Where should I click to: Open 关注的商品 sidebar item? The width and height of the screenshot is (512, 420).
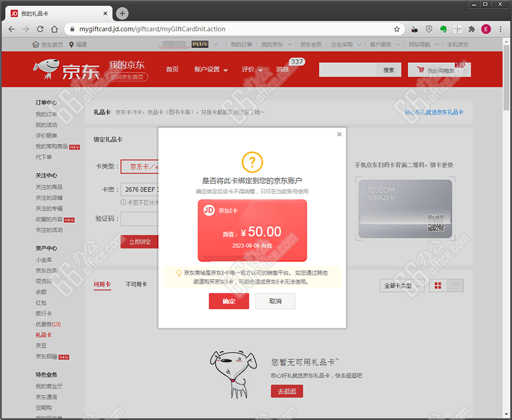[x=49, y=187]
